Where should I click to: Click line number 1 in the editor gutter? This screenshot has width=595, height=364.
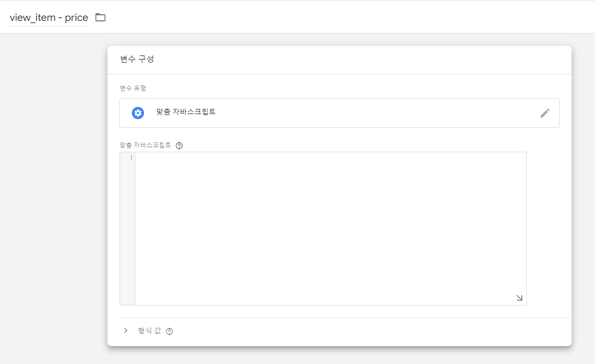[130, 158]
